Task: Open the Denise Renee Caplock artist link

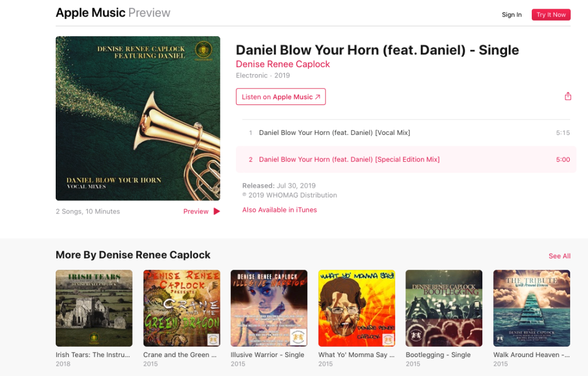Action: click(283, 64)
